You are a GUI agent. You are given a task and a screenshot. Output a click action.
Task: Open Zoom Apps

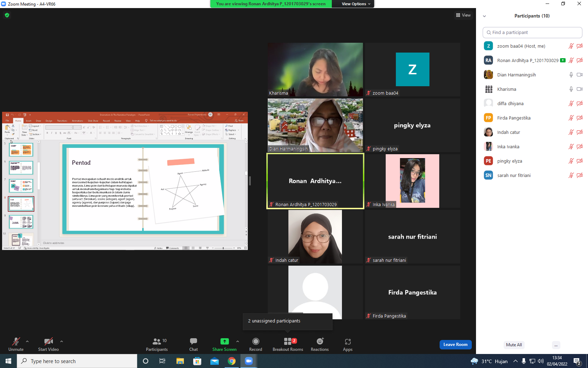click(x=348, y=344)
